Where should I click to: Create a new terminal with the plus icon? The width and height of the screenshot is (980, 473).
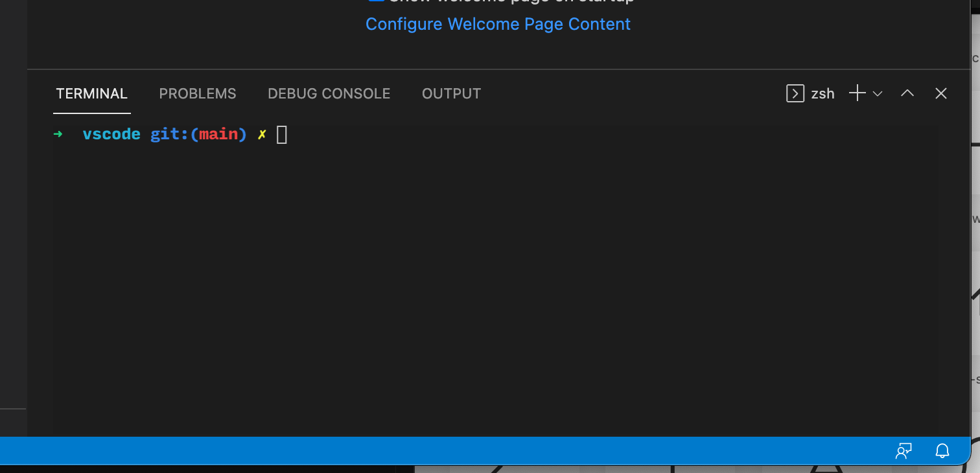pos(856,93)
